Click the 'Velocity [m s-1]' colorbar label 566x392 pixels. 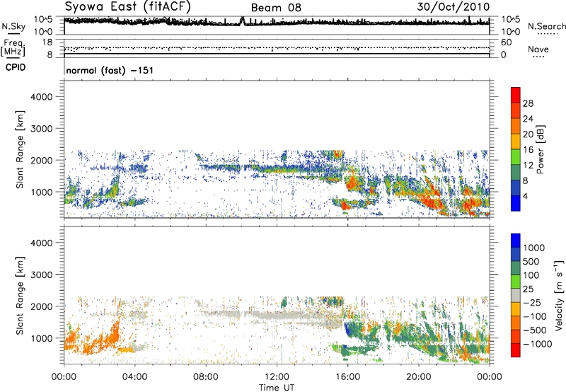pyautogui.click(x=559, y=295)
